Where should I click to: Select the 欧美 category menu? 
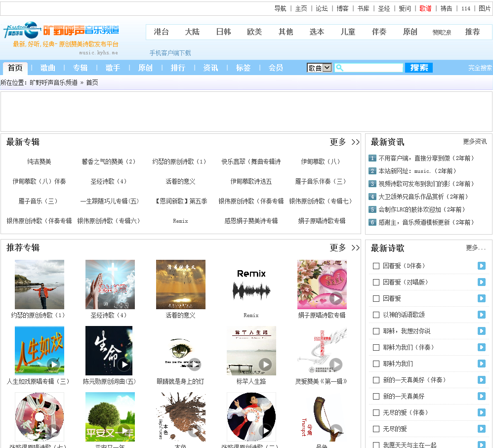(255, 32)
